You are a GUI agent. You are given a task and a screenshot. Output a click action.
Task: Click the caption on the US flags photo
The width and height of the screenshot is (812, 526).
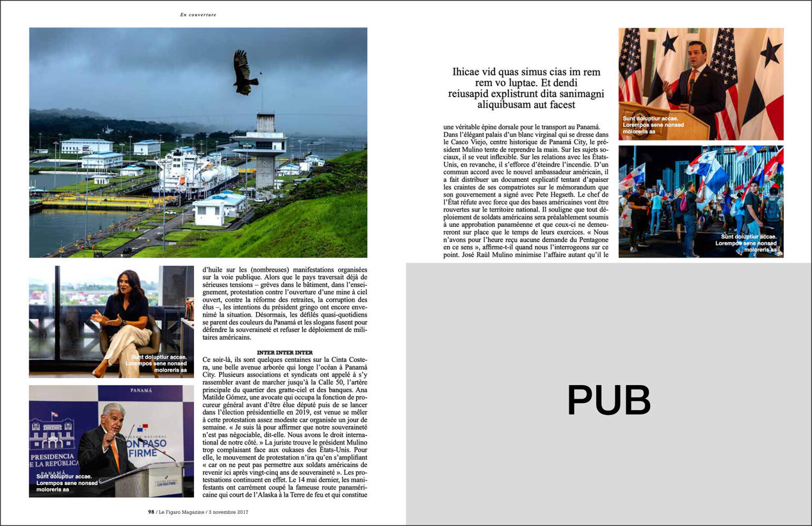[x=653, y=125]
